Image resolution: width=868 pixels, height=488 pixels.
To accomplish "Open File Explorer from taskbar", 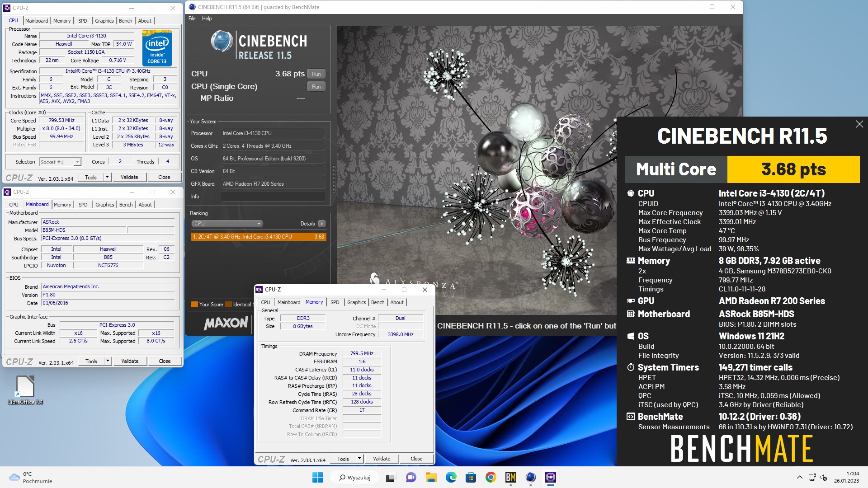I will click(431, 477).
